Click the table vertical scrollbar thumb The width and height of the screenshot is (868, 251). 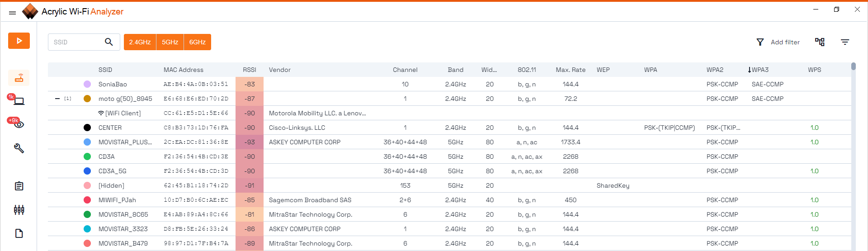(x=854, y=66)
